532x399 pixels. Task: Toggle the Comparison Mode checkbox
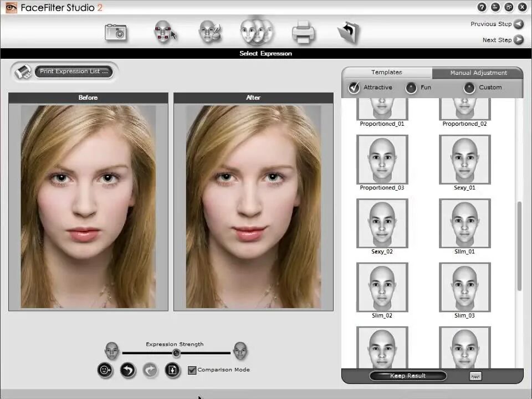(x=192, y=370)
